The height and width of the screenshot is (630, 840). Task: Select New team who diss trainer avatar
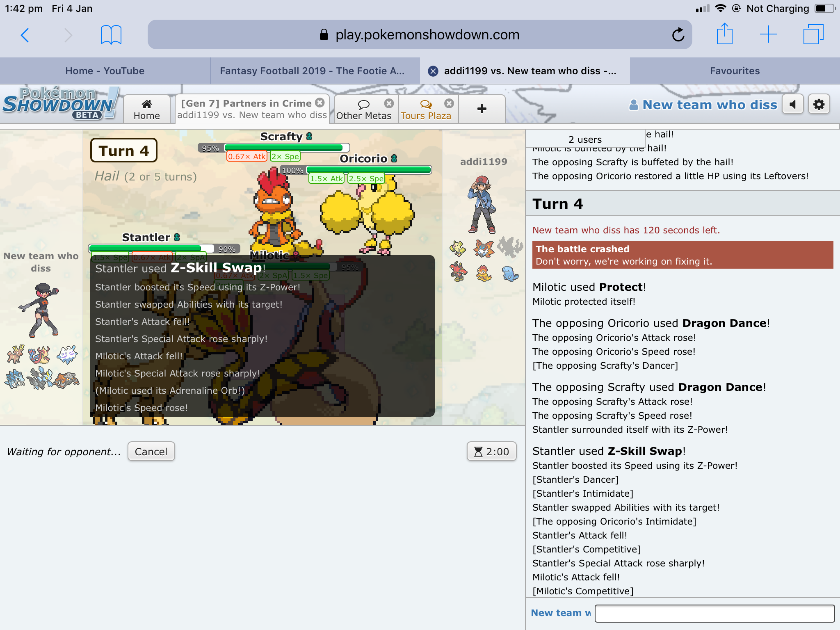tap(40, 310)
